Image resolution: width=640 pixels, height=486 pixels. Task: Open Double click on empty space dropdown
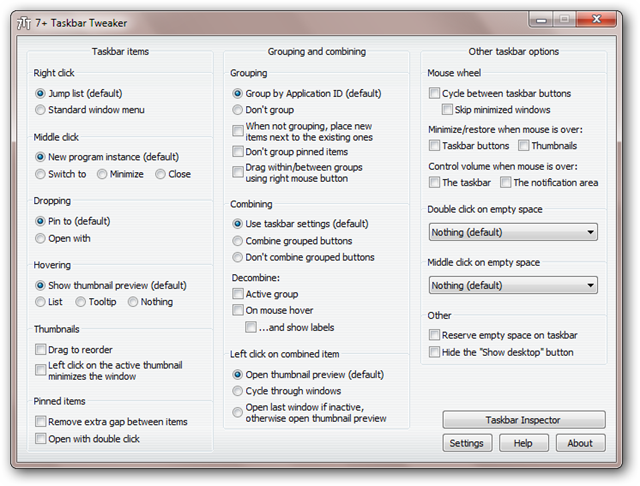coord(513,232)
